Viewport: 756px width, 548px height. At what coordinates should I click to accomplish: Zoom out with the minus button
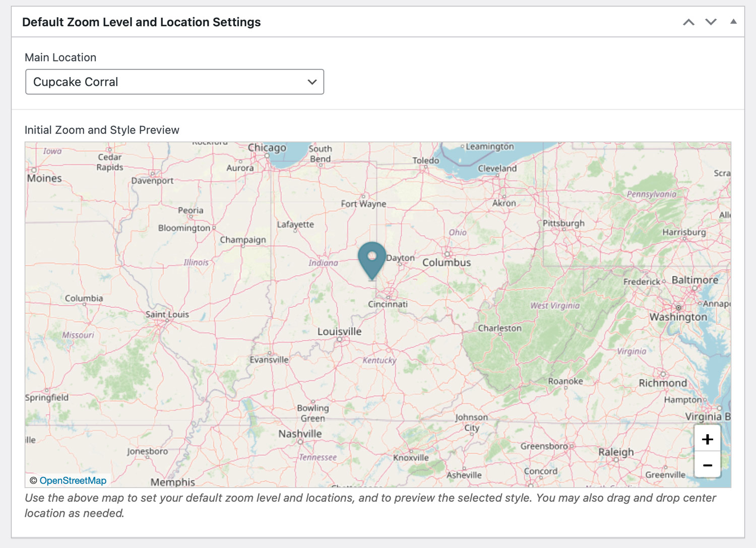[x=707, y=465]
